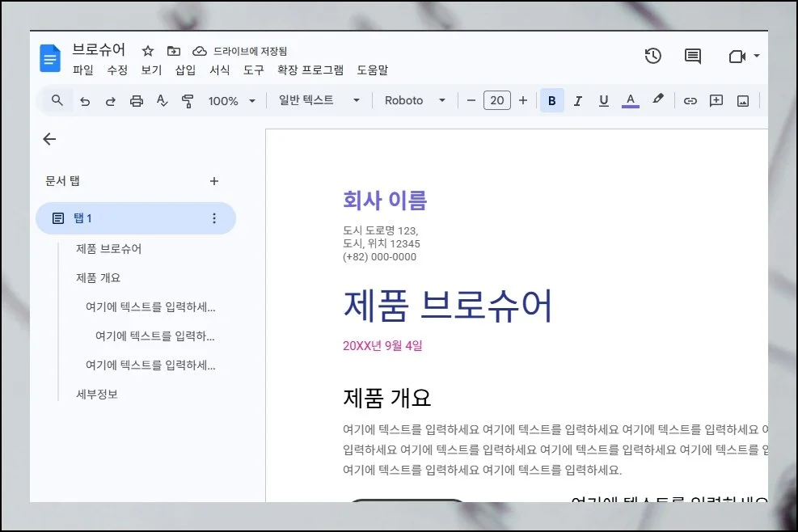The width and height of the screenshot is (798, 532).
Task: Open the text color picker
Action: (x=630, y=100)
